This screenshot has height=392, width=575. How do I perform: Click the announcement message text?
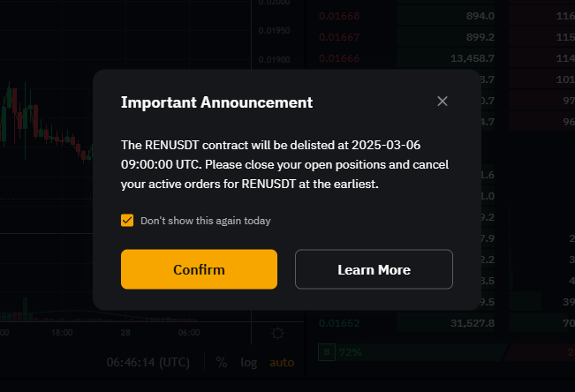(285, 164)
